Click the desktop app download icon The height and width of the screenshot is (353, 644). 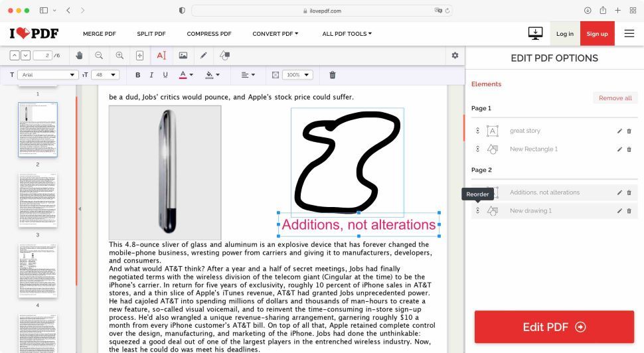coord(535,33)
